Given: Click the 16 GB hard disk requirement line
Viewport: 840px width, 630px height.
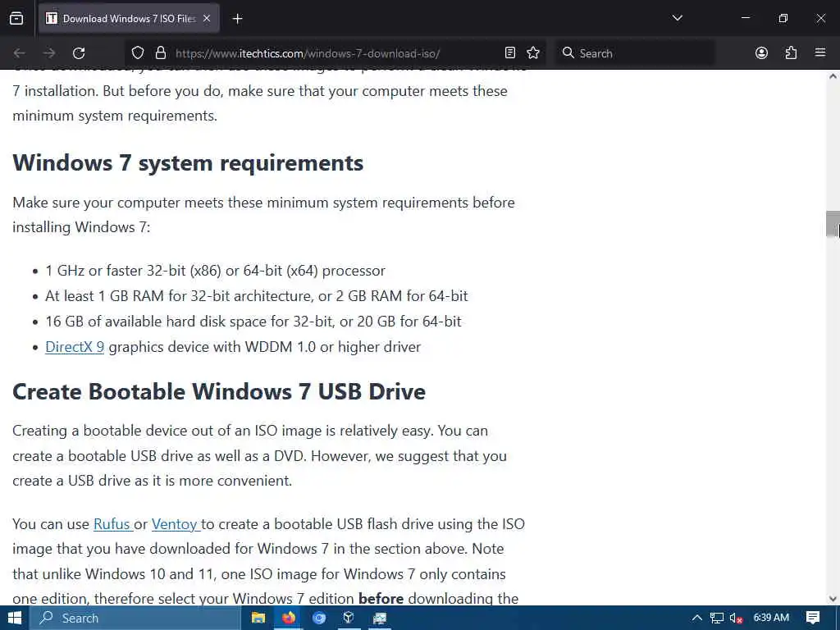Looking at the screenshot, I should tap(253, 322).
